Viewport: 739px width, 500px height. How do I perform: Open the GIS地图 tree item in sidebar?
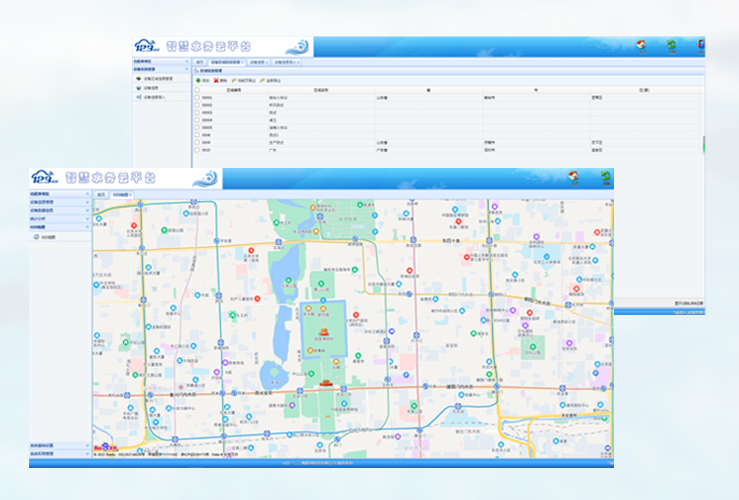(46, 237)
